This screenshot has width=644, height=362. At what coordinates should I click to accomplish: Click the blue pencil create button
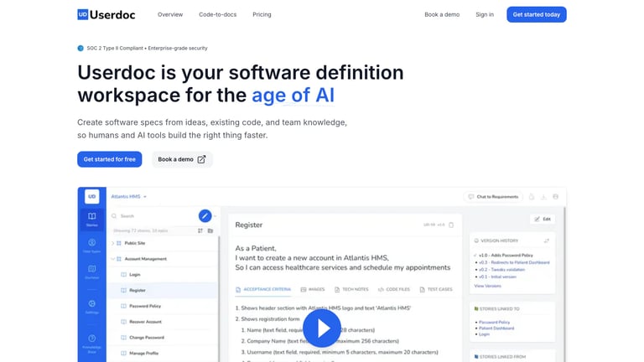(x=205, y=216)
